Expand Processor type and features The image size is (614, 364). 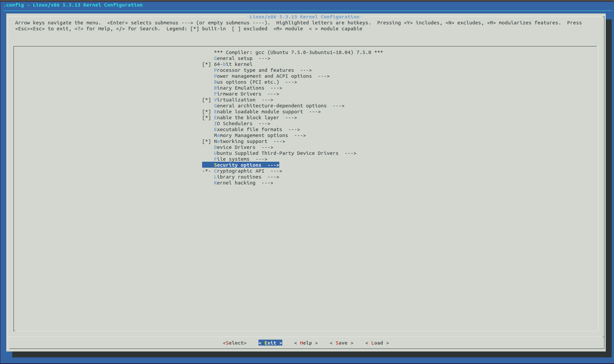[x=254, y=70]
